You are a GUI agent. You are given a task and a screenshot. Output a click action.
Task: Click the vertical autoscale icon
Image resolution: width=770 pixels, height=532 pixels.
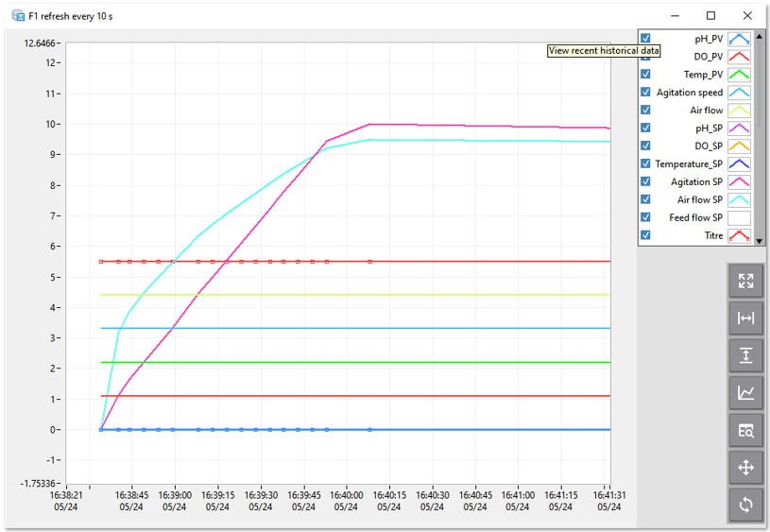coord(745,355)
